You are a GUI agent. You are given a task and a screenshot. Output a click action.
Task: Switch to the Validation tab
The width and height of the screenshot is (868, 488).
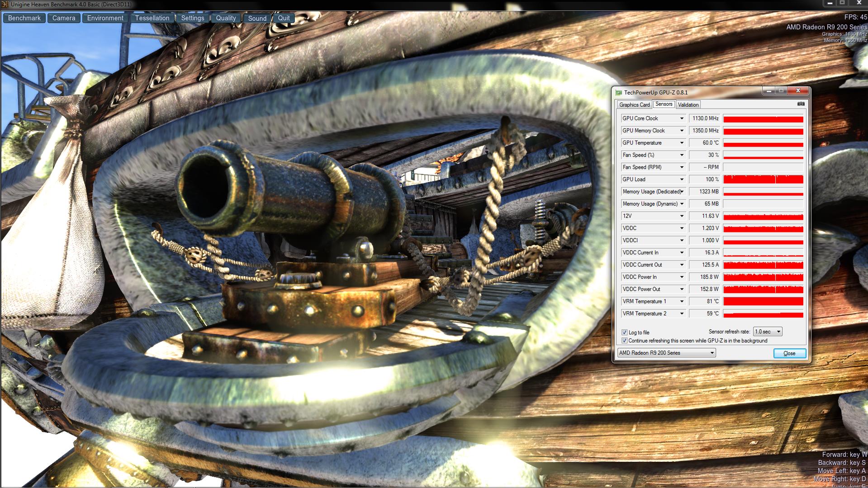point(688,105)
